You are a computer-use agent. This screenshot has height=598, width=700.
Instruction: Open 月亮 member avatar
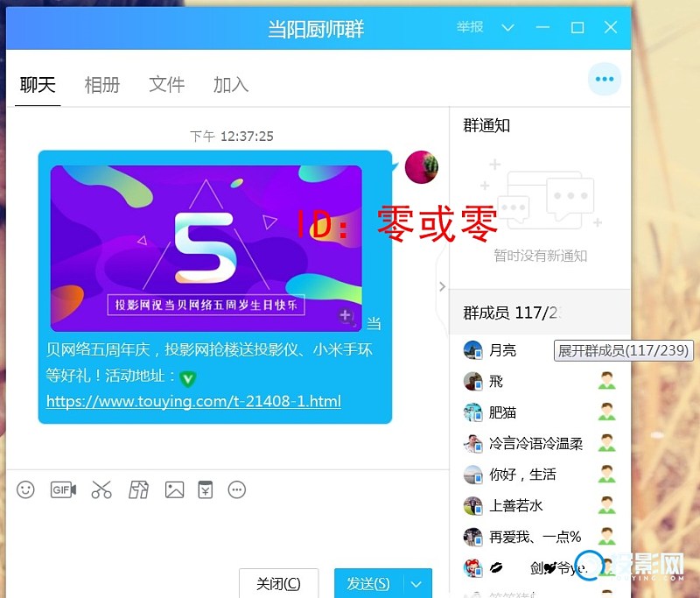(x=472, y=350)
